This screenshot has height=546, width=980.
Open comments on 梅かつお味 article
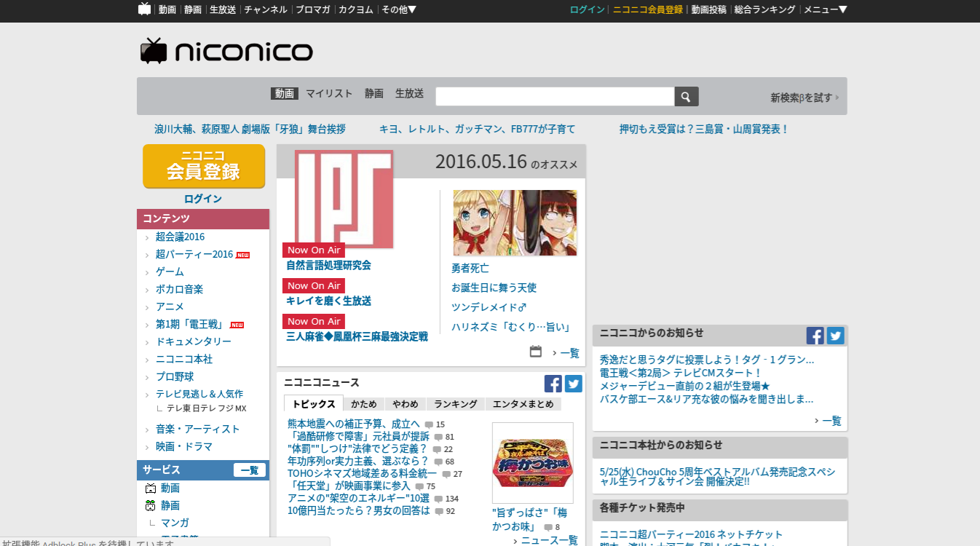tap(553, 527)
